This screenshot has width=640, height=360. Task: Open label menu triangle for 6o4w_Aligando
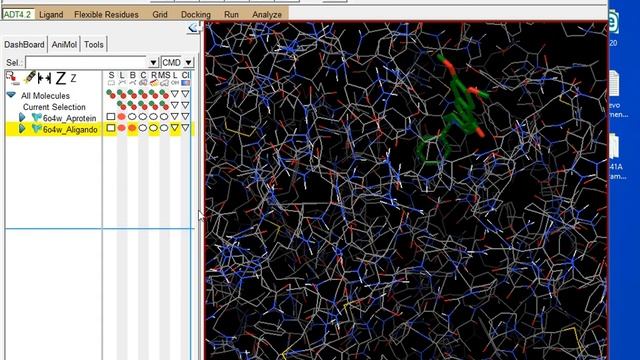(175, 128)
